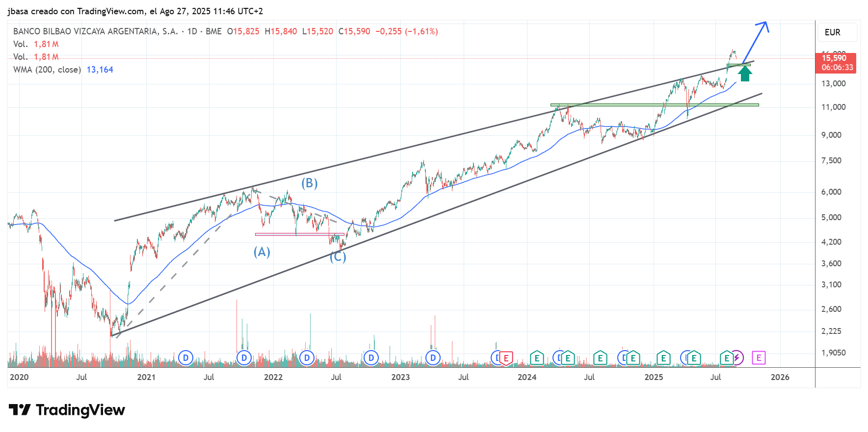Click the green earnings marker of summer 2024
This screenshot has width=868, height=432.
(600, 358)
